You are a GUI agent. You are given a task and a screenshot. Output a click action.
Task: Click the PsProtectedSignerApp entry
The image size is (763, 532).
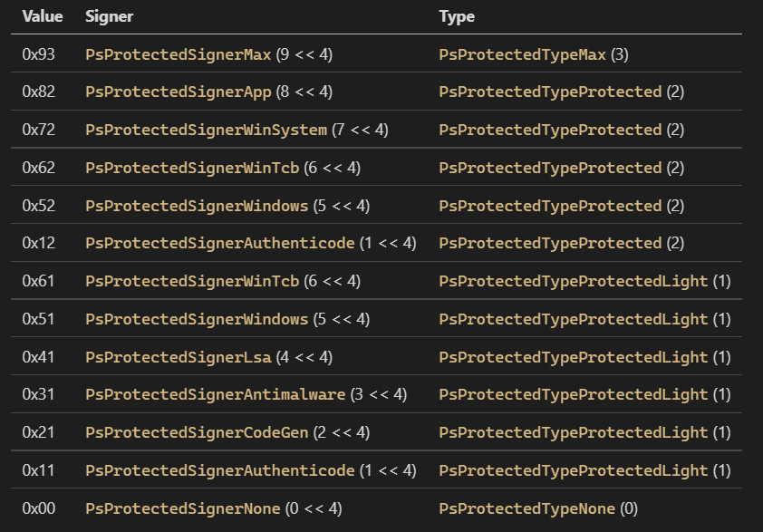[179, 92]
